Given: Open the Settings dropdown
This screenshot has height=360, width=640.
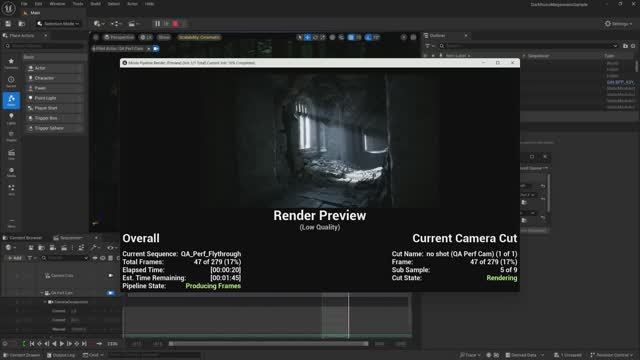Looking at the screenshot, I should coord(619,24).
